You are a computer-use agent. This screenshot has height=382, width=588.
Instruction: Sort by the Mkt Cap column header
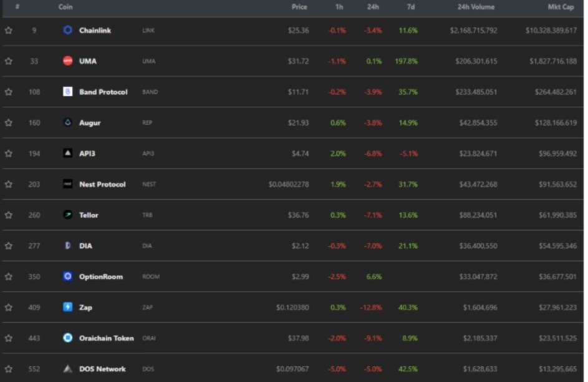pos(560,7)
